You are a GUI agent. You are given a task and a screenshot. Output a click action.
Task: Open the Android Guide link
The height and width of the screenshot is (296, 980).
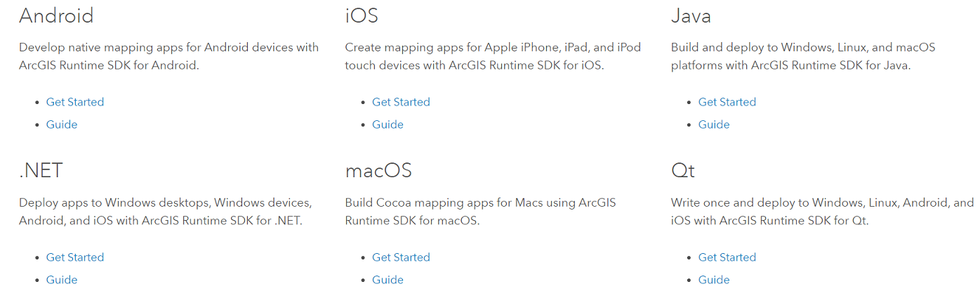coord(62,124)
